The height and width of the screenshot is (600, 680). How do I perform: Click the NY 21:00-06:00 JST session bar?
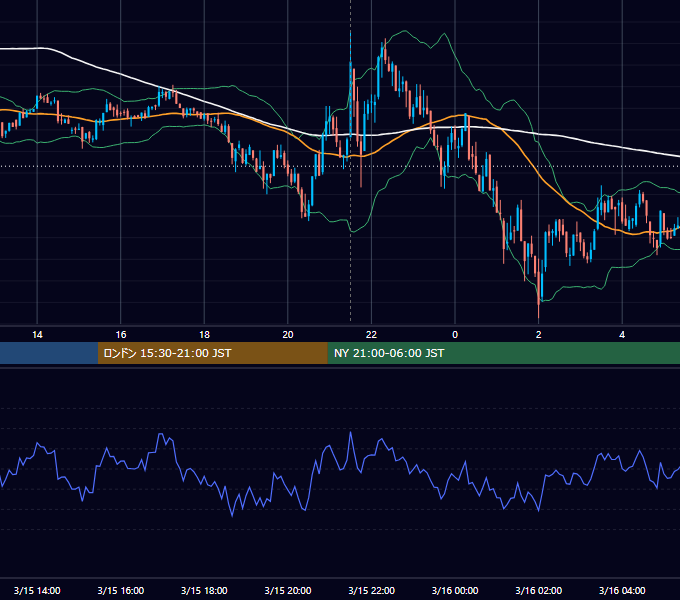click(503, 353)
